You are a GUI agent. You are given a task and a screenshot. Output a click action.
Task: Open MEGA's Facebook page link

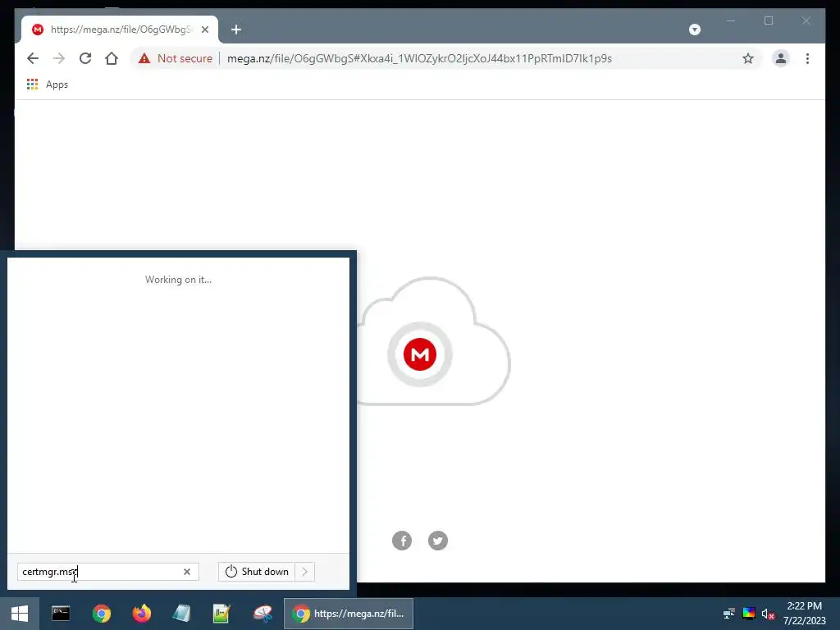(402, 541)
